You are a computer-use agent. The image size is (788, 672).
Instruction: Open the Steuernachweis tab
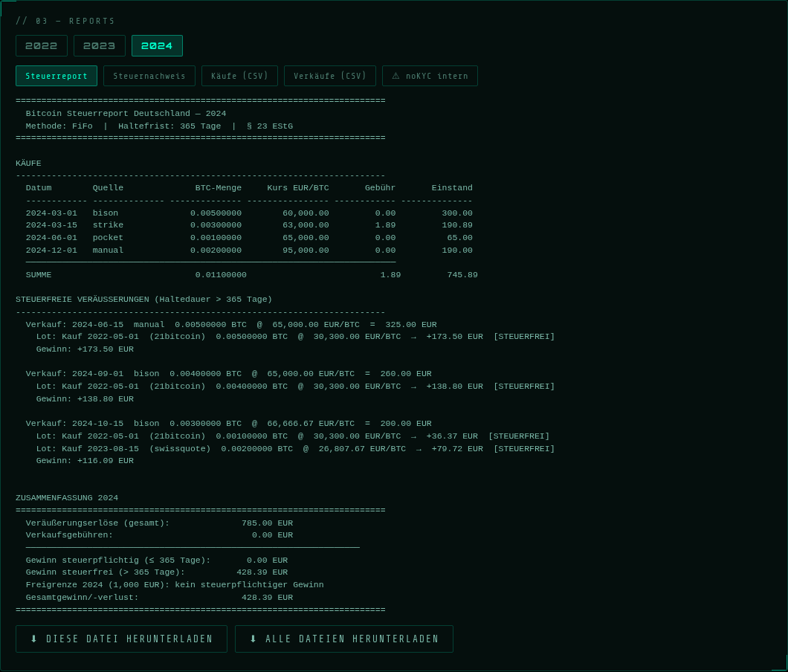click(x=149, y=76)
